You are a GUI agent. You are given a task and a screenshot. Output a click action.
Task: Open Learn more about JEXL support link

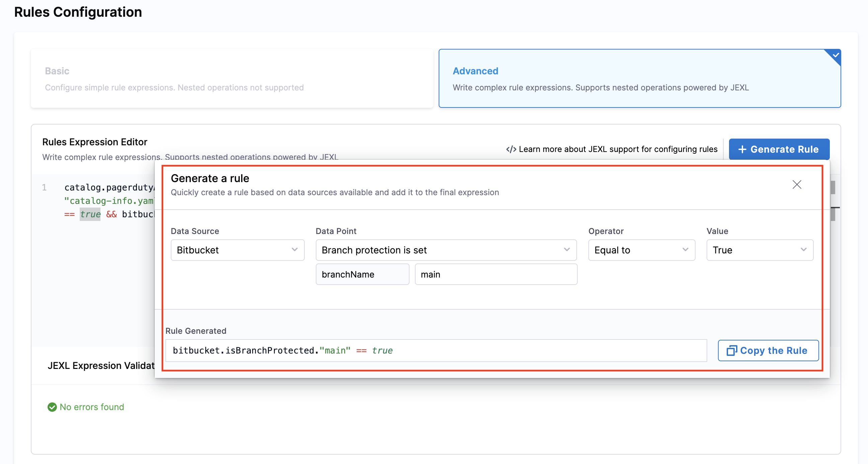(618, 149)
